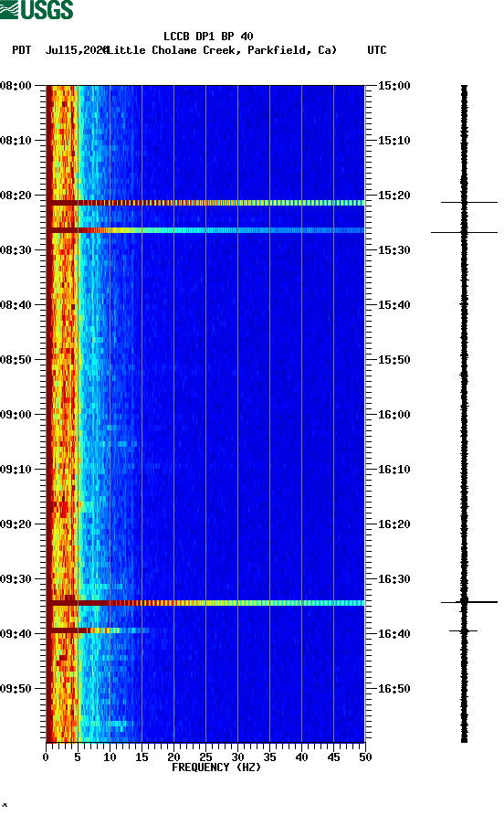This screenshot has height=815, width=504.
Task: Click the 09:10 PDT time label
Action: (x=16, y=470)
